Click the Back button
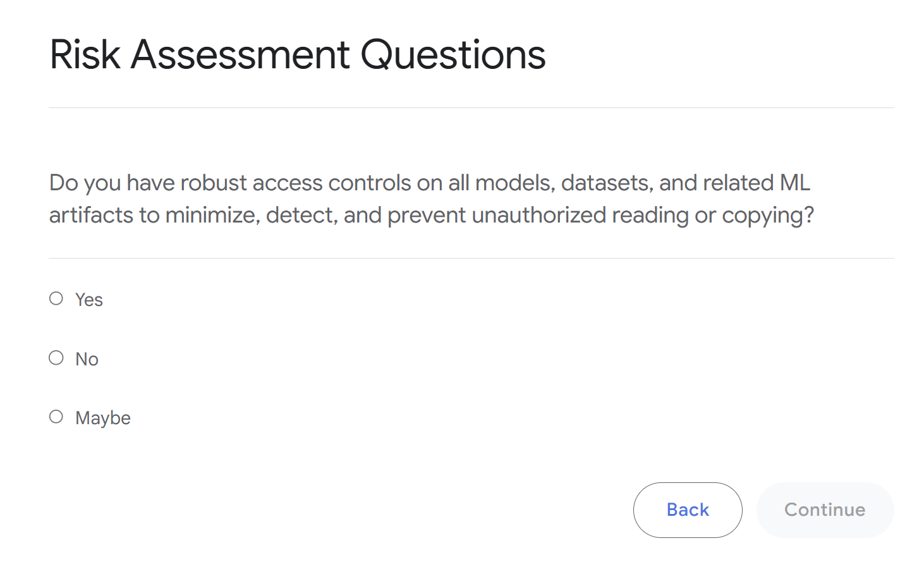 click(687, 510)
